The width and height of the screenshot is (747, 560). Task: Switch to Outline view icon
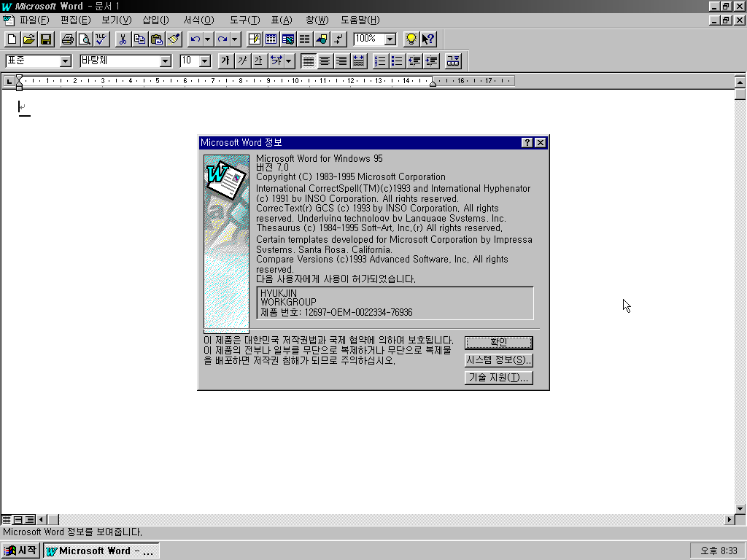(29, 519)
